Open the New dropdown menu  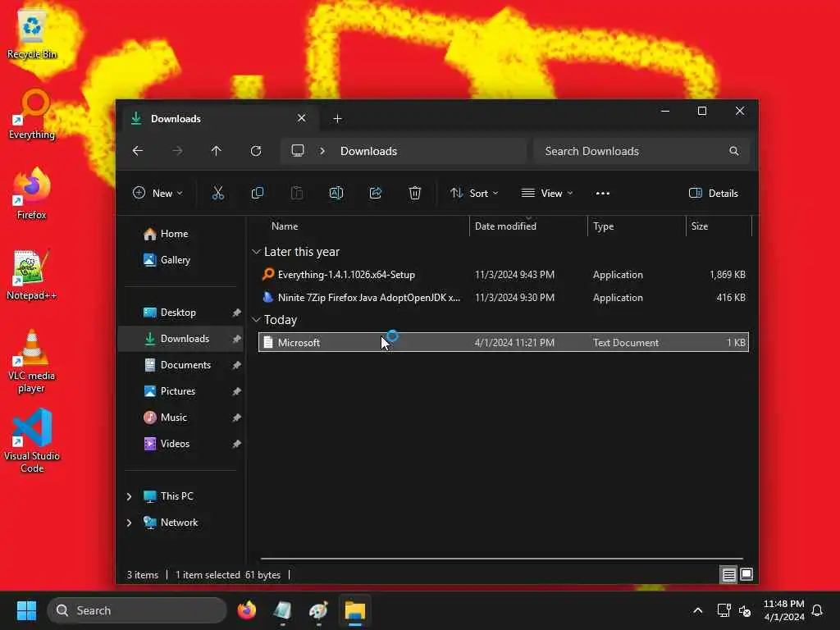157,194
